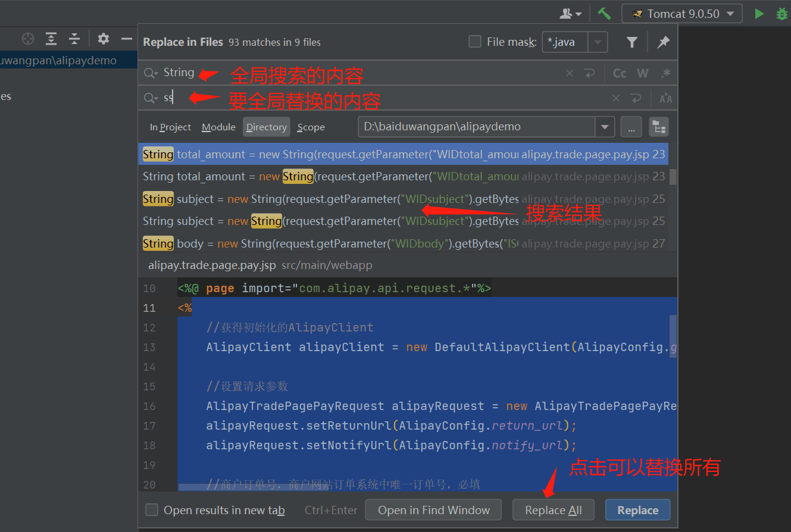This screenshot has width=791, height=532.
Task: Click the preview editor horizontal scrollbar
Action: pos(254,487)
